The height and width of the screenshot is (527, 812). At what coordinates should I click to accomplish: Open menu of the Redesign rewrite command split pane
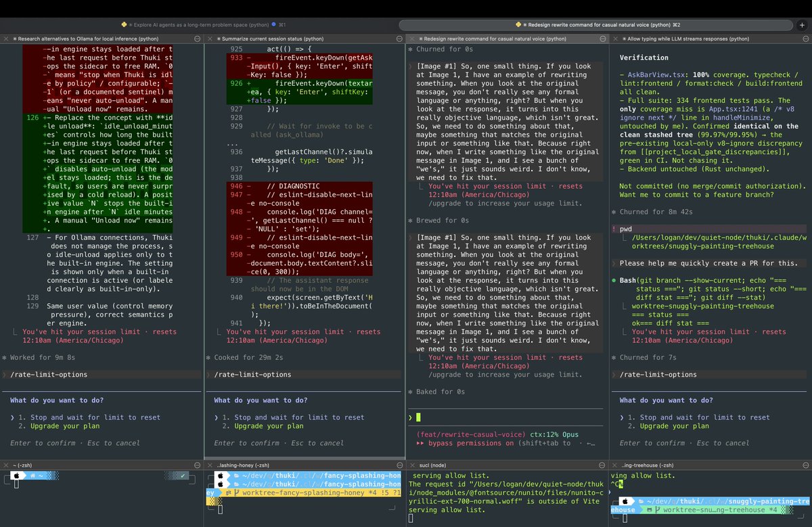click(x=602, y=39)
